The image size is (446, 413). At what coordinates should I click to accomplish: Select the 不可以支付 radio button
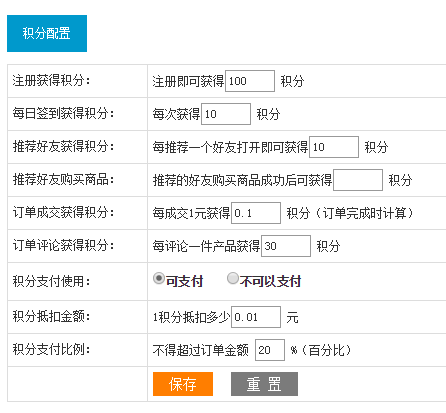(x=233, y=278)
